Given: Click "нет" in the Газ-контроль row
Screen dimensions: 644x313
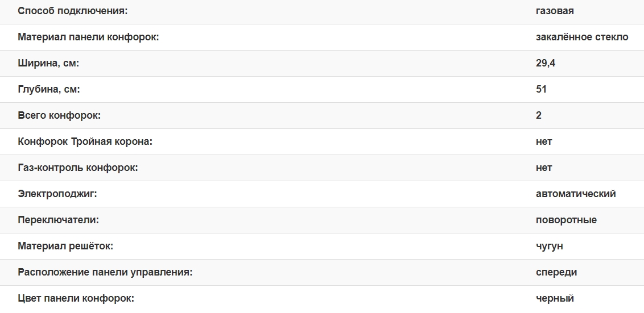Looking at the screenshot, I should pos(544,168).
